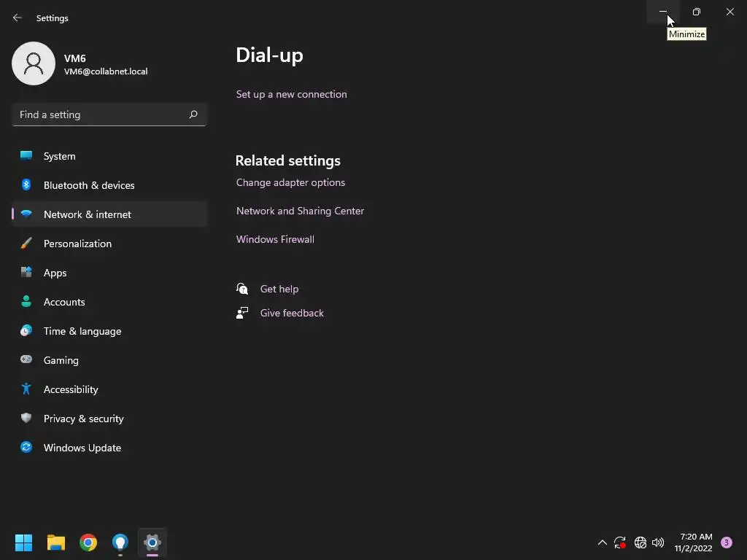Open the Windows Start menu

23,542
